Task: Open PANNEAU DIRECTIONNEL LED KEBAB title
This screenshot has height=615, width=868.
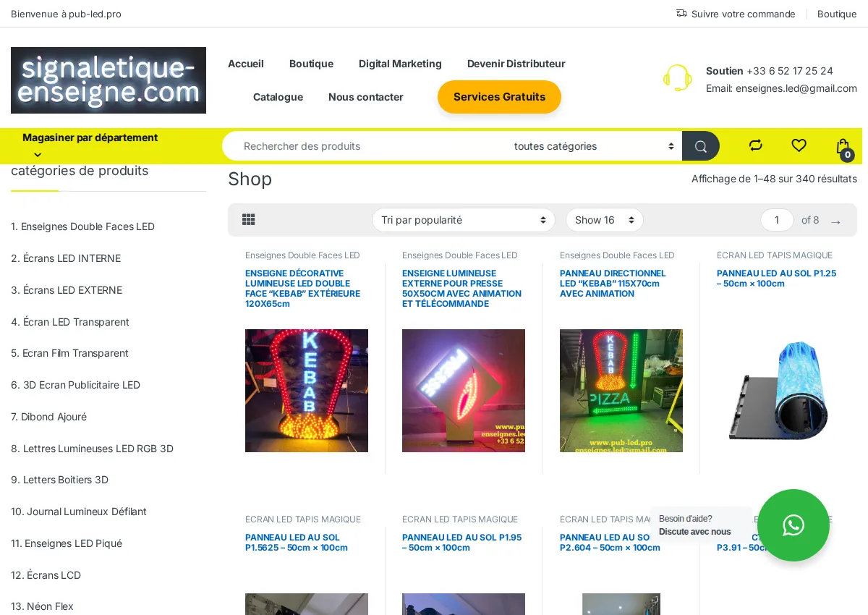Action: [613, 284]
